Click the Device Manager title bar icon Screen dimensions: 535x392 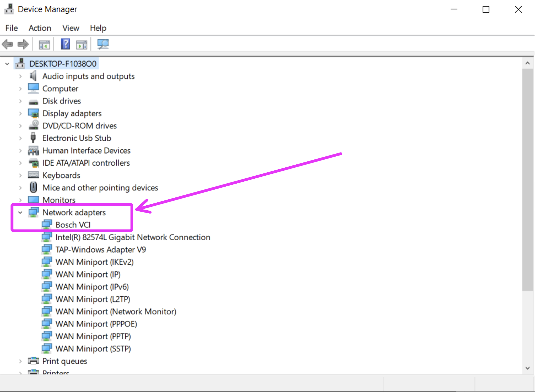pyautogui.click(x=9, y=9)
